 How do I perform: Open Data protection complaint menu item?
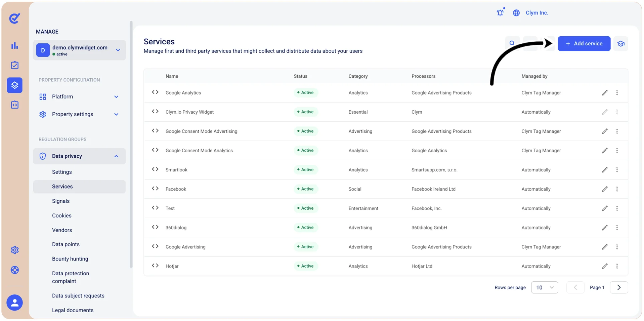coord(71,277)
